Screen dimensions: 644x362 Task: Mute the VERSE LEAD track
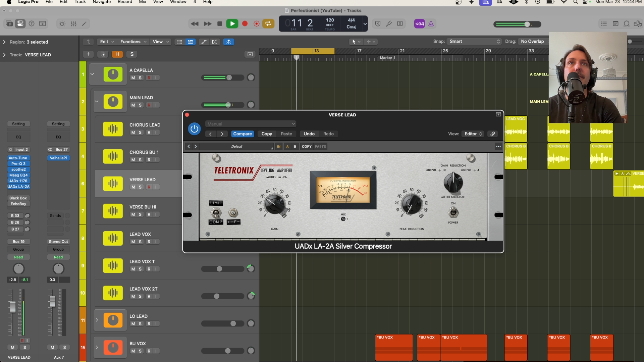tap(133, 187)
